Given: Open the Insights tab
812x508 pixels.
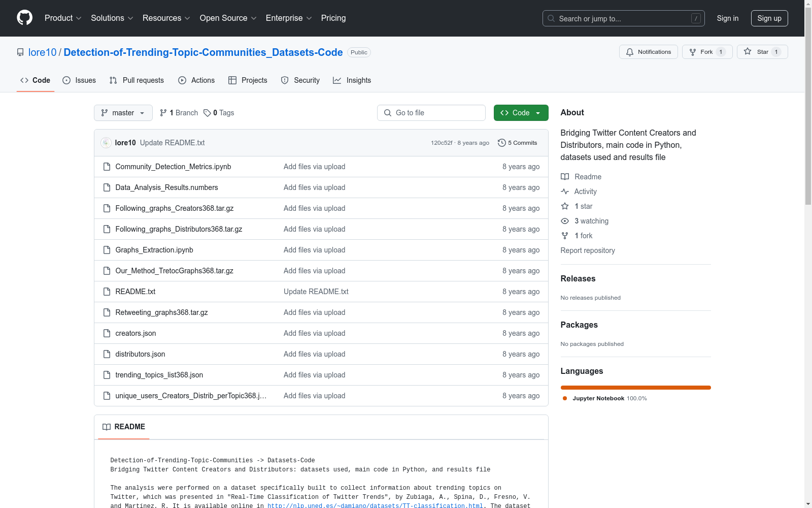Looking at the screenshot, I should pyautogui.click(x=352, y=80).
